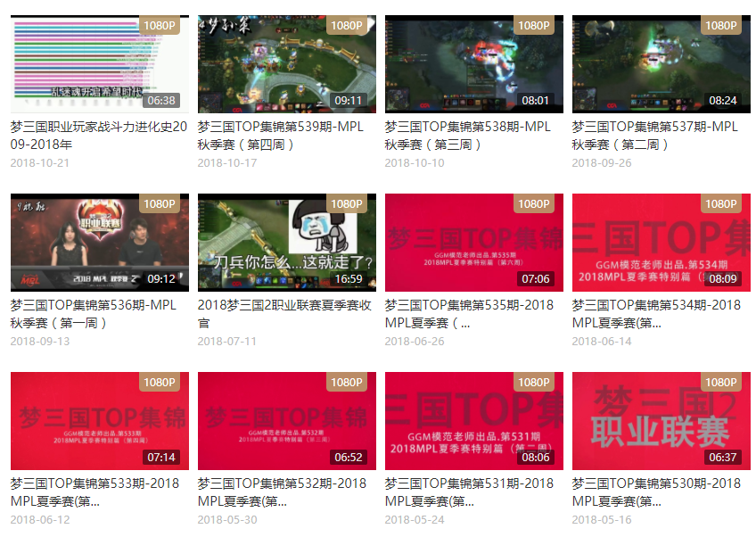Viewport: 756px width, 537px height.
Task: Click the upload date 2018-07-11
Action: point(227,342)
